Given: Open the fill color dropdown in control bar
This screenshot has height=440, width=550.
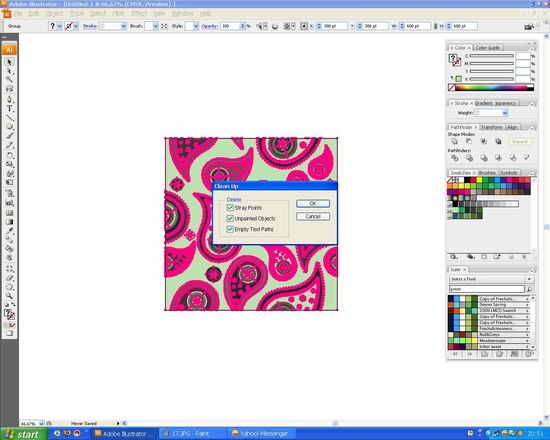Looking at the screenshot, I should coord(59,26).
